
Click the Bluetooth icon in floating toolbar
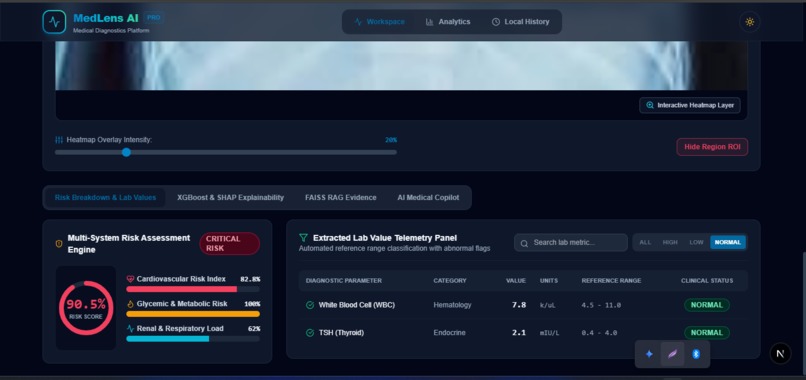696,354
